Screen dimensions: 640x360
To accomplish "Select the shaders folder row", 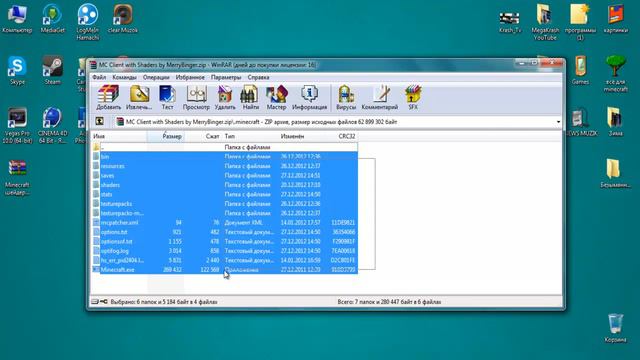I will tap(225, 184).
